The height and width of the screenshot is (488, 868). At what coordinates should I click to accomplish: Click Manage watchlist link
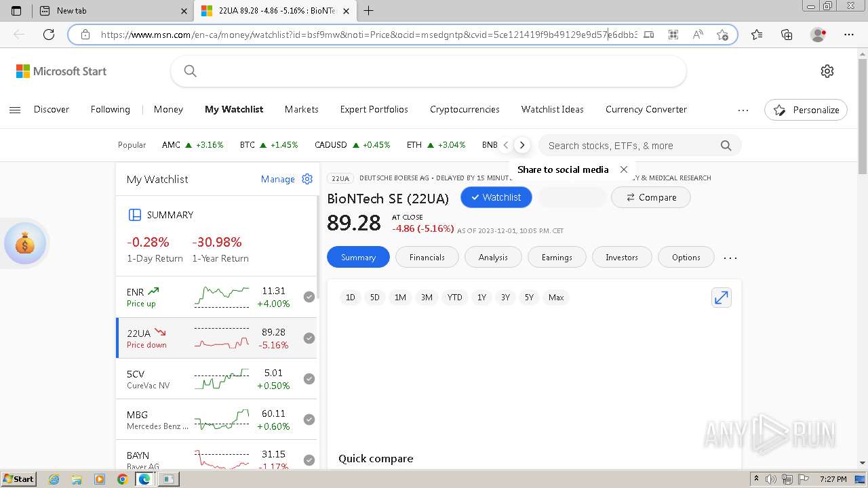[278, 179]
